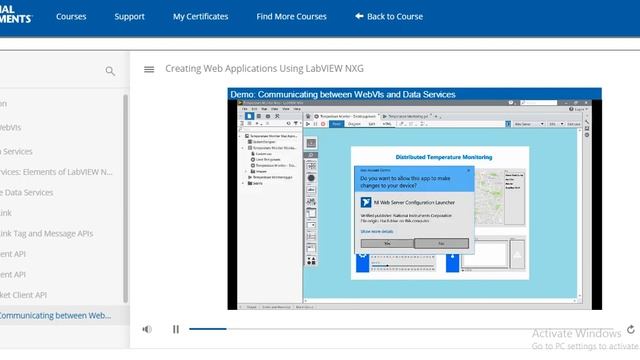The image size is (640, 360).
Task: Click the NI Web Server Configuration Launcher icon
Action: pos(366,202)
